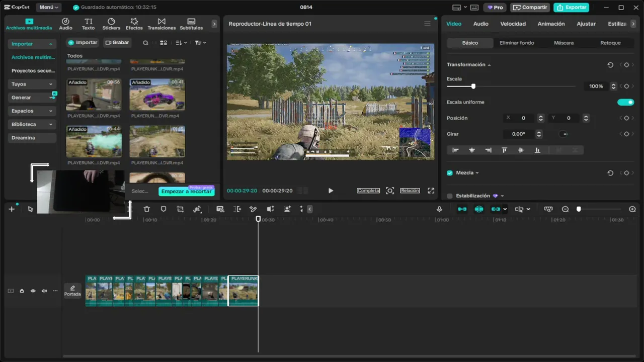Click the Empezar a recortar button
The image size is (644, 362).
pyautogui.click(x=187, y=191)
